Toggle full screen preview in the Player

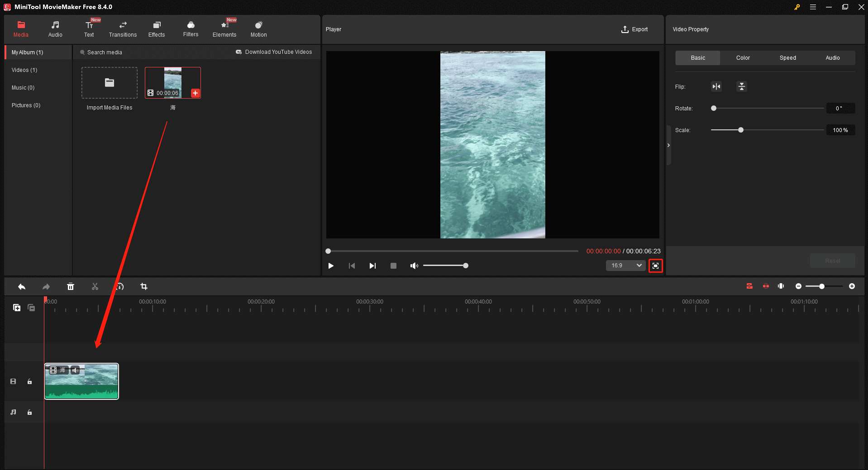(655, 266)
